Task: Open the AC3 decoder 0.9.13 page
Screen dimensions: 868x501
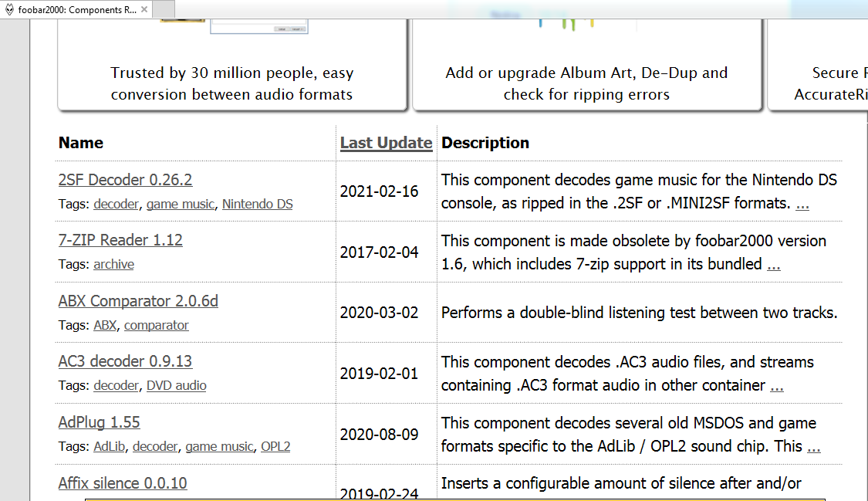Action: [x=125, y=361]
